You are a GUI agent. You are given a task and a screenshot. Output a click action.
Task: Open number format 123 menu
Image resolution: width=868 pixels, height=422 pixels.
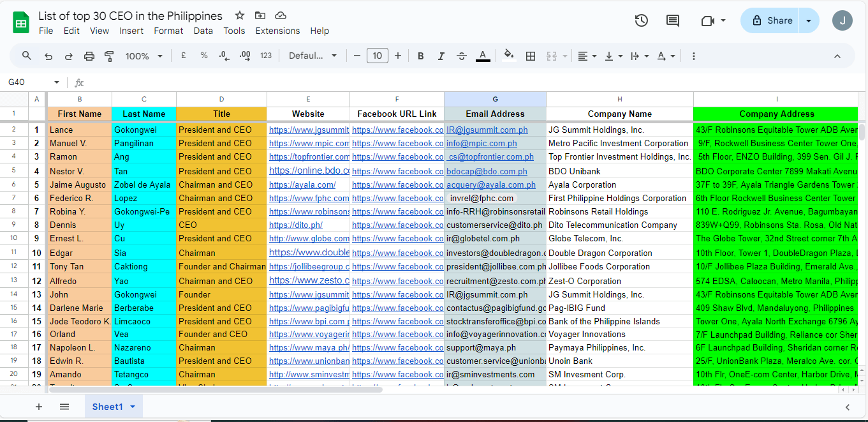pyautogui.click(x=266, y=56)
